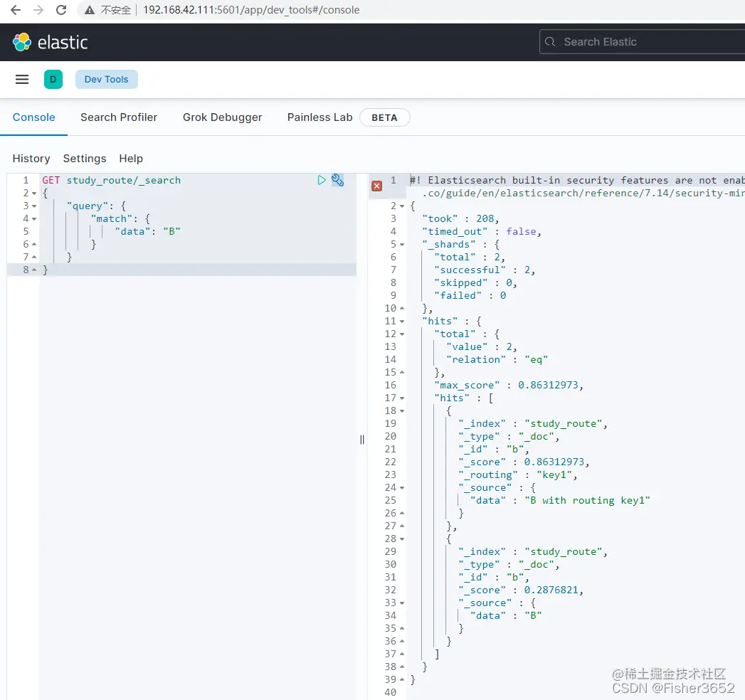This screenshot has width=745, height=700.
Task: Open the Help menu
Action: 131,159
